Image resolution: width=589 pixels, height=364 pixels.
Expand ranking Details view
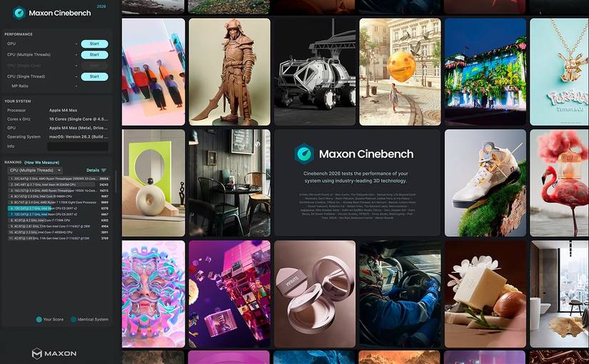coord(93,170)
